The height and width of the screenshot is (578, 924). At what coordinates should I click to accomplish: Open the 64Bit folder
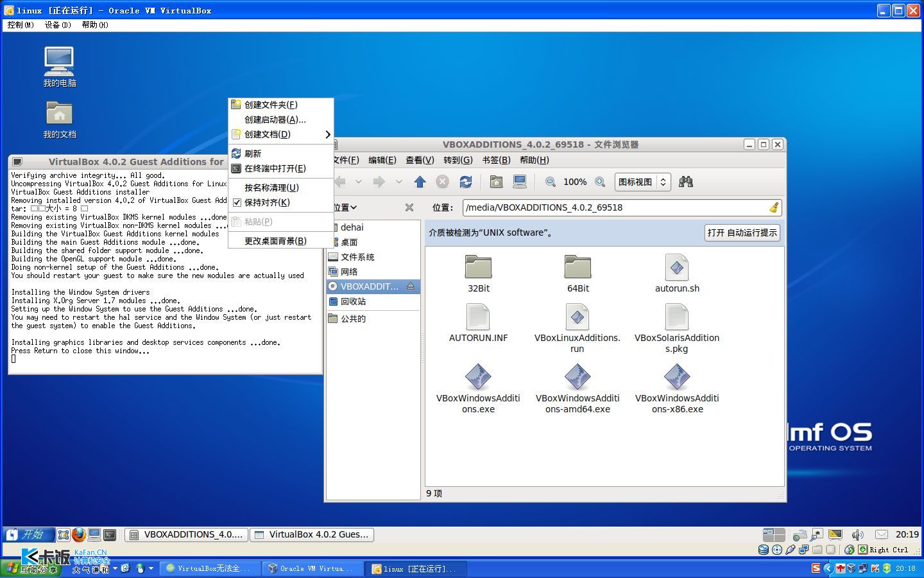[x=577, y=274]
